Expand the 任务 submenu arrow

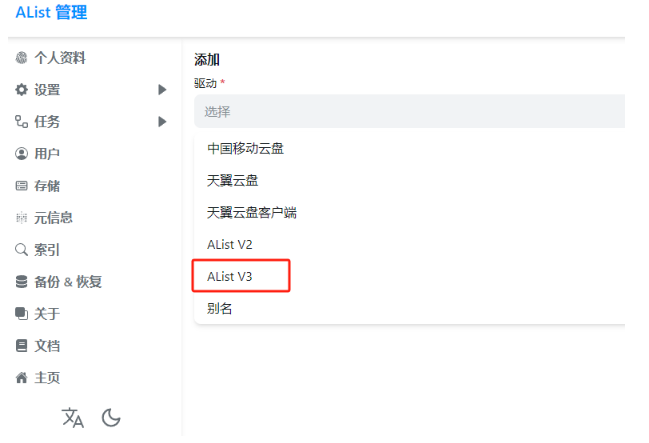[162, 122]
